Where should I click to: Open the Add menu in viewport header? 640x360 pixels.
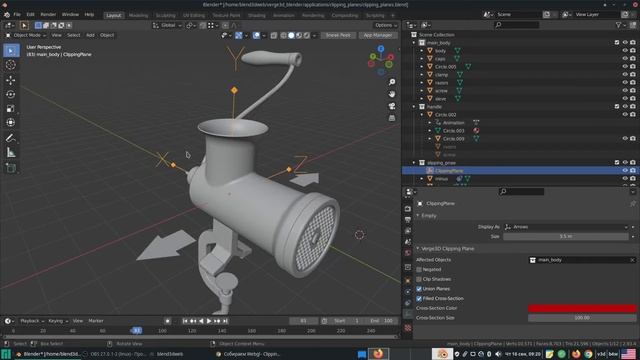[90, 35]
